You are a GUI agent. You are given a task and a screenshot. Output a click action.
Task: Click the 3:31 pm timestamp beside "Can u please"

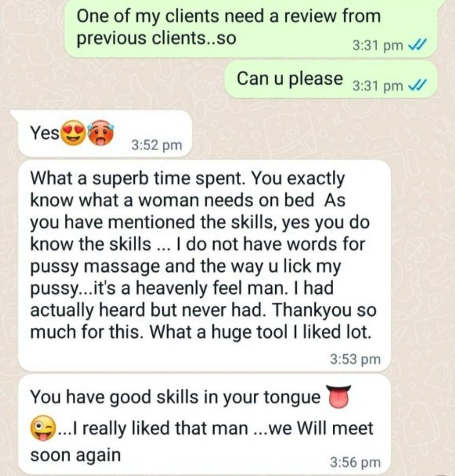tap(377, 85)
